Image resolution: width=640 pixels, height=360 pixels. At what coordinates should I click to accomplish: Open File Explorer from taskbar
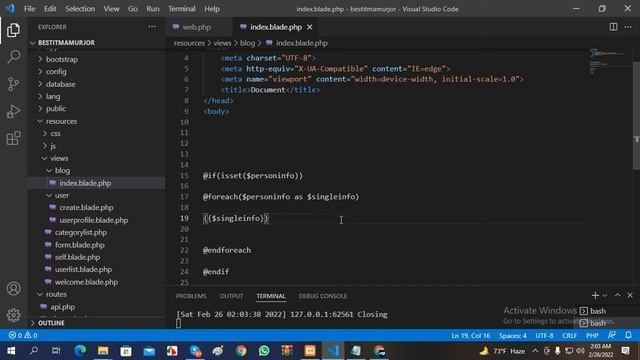coord(103,351)
